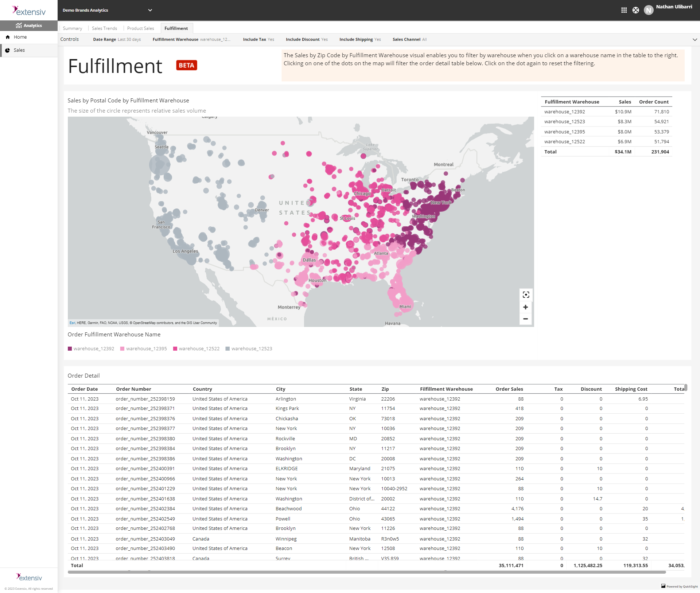Screen dimensions: 700x593
Task: Open the Demo Brands Analytics dropdown
Action: point(150,10)
